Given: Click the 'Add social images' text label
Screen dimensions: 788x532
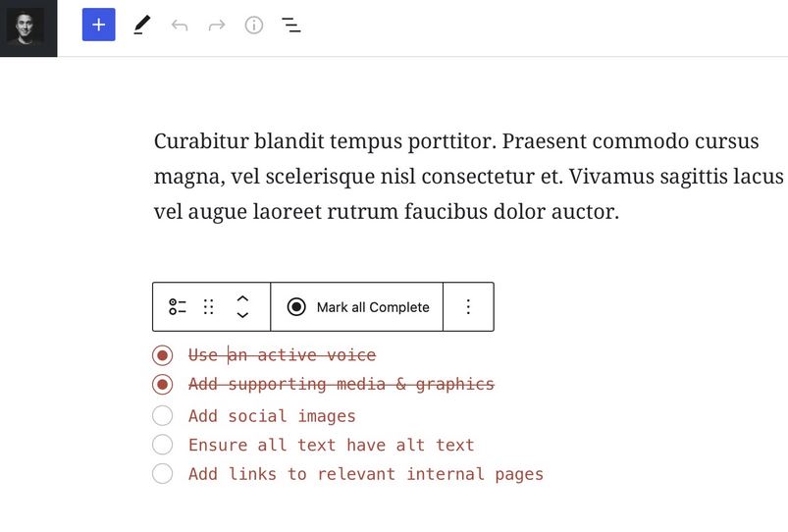Looking at the screenshot, I should 272,416.
